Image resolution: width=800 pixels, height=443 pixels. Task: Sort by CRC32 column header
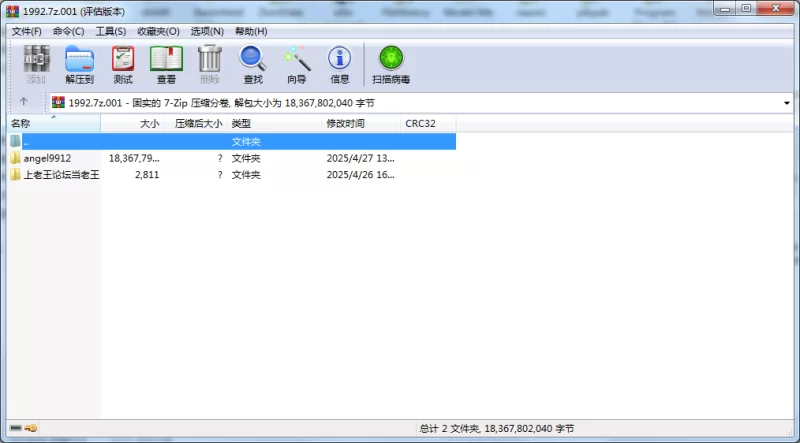point(428,124)
